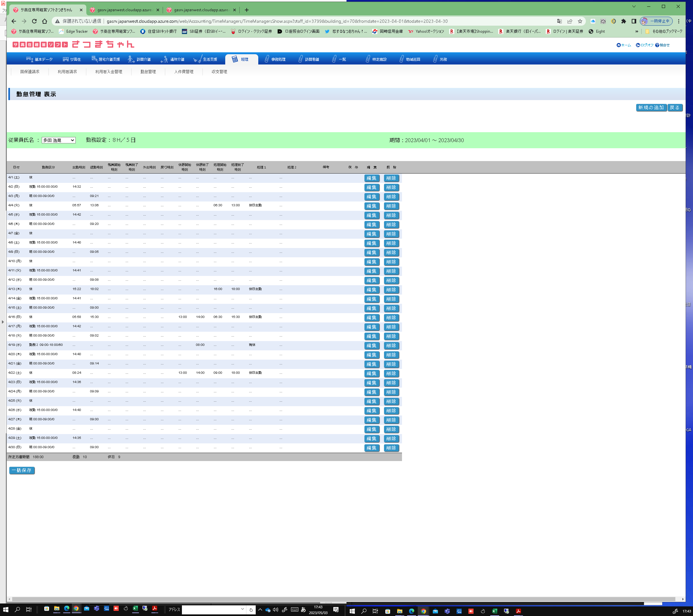The image size is (693, 616).
Task: Open Excel from the Windows taskbar
Action: (135, 609)
